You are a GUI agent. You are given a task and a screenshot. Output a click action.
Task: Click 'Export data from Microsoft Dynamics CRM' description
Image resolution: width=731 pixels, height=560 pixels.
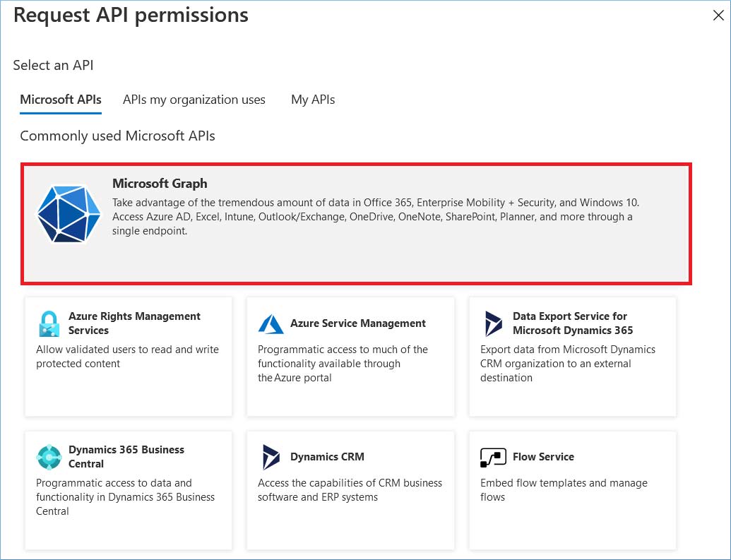click(x=568, y=363)
